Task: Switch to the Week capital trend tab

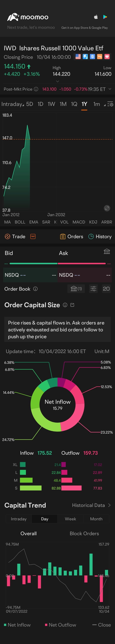Action: pos(70,519)
